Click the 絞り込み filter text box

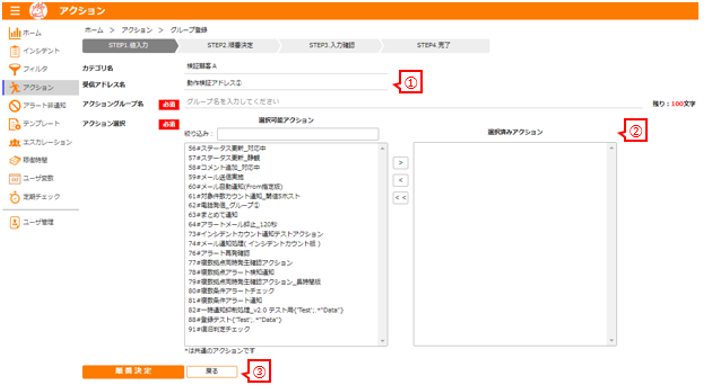pos(298,134)
